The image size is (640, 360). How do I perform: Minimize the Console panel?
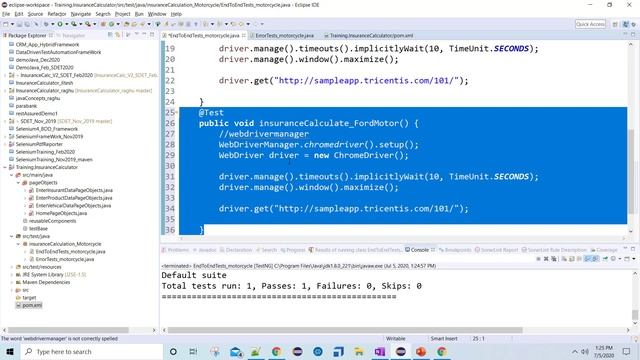click(x=625, y=249)
